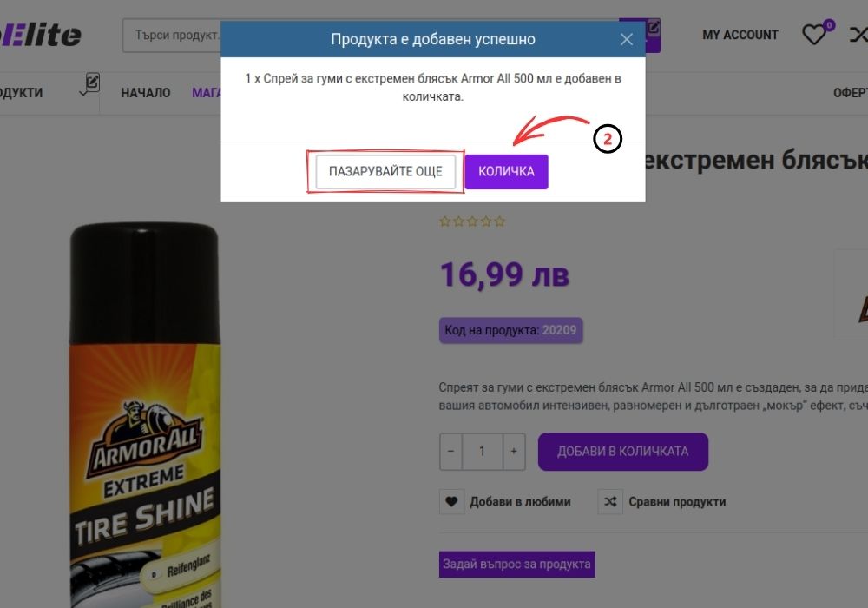Open MY ACCOUNT menu
The width and height of the screenshot is (868, 608).
pyautogui.click(x=740, y=35)
